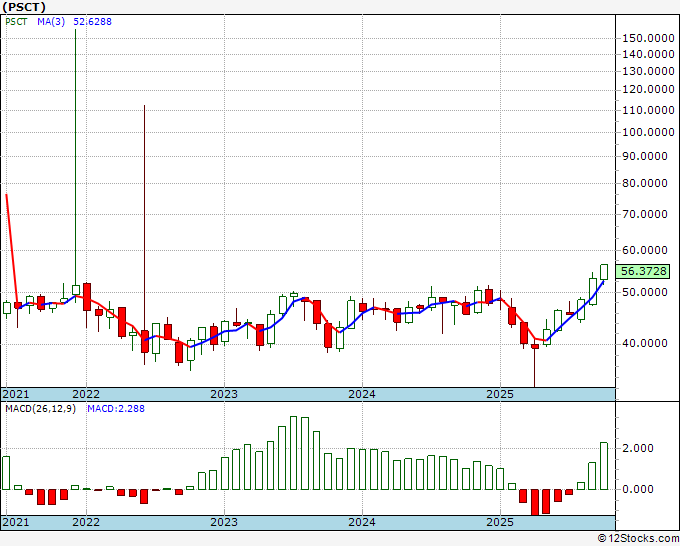Screen dimensions: 680x546
Task: Click 2024 on the MACD panel time axis
Action: click(x=362, y=522)
